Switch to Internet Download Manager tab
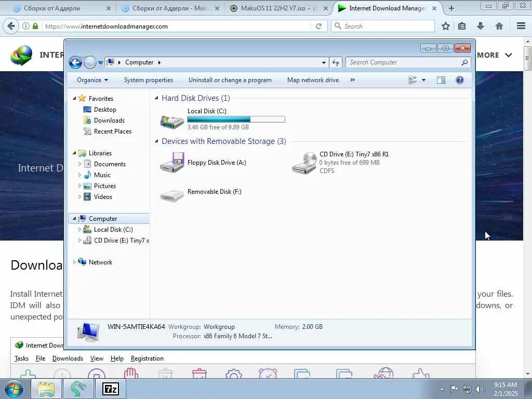The image size is (532, 399). [387, 8]
